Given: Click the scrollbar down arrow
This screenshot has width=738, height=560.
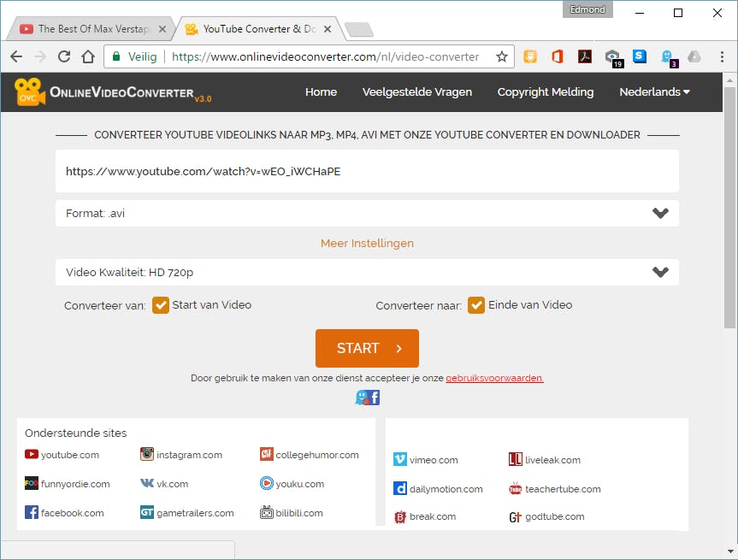Looking at the screenshot, I should point(730,551).
